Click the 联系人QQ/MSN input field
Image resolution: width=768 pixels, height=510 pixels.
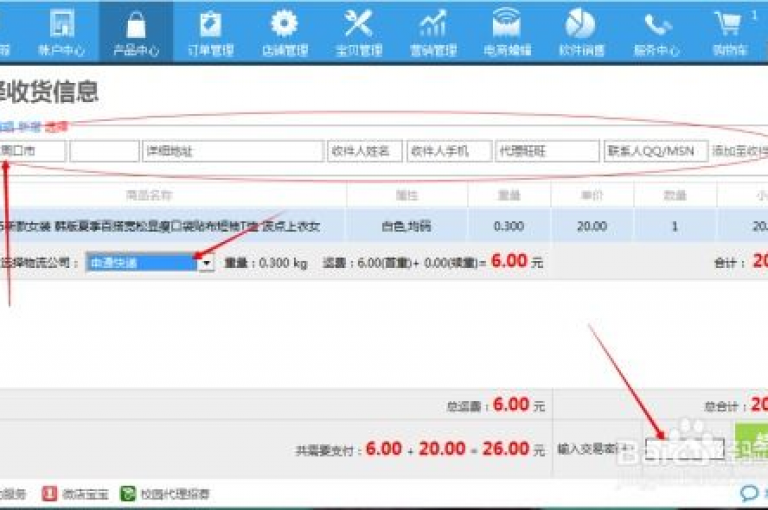pyautogui.click(x=656, y=151)
